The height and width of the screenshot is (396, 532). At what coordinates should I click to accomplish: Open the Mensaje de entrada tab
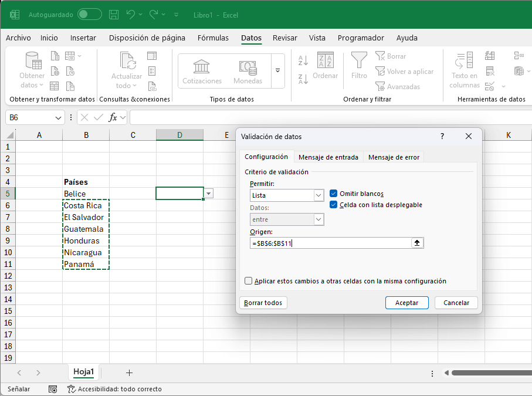(328, 157)
